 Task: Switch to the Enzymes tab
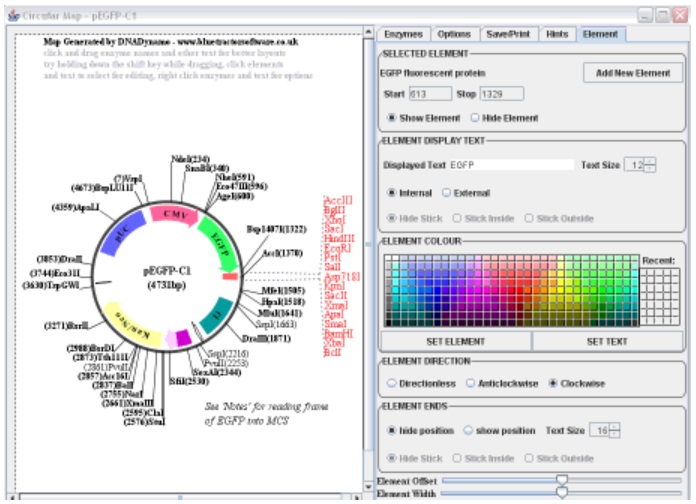pyautogui.click(x=403, y=34)
